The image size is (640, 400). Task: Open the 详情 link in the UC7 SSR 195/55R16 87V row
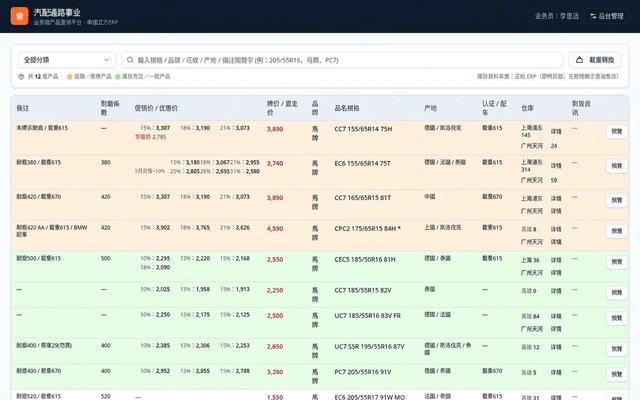(556, 347)
